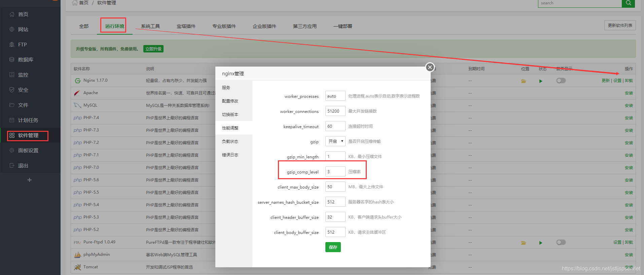
Task: Switch to the 企业版插件 tab
Action: [264, 26]
